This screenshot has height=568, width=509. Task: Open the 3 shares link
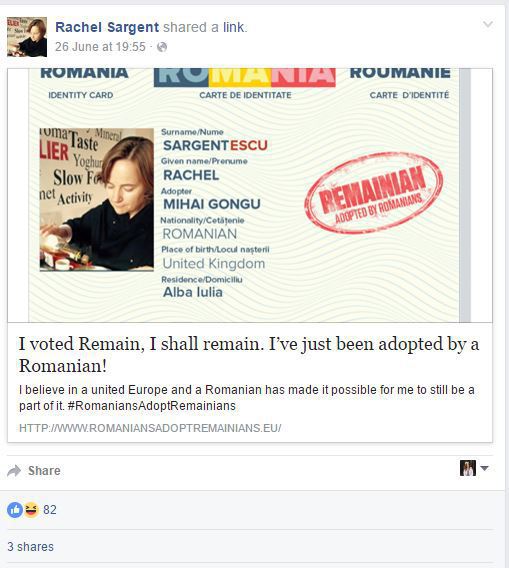pos(30,547)
